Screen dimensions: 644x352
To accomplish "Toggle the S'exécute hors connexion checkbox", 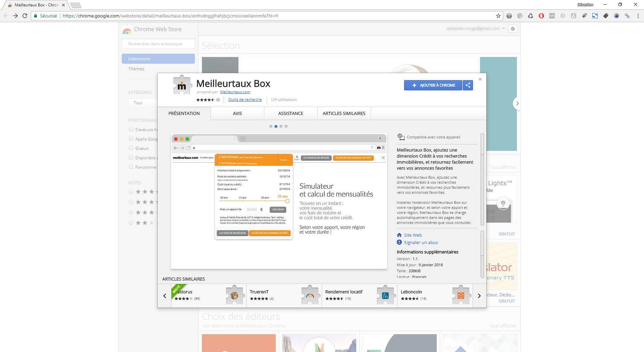I will point(131,129).
